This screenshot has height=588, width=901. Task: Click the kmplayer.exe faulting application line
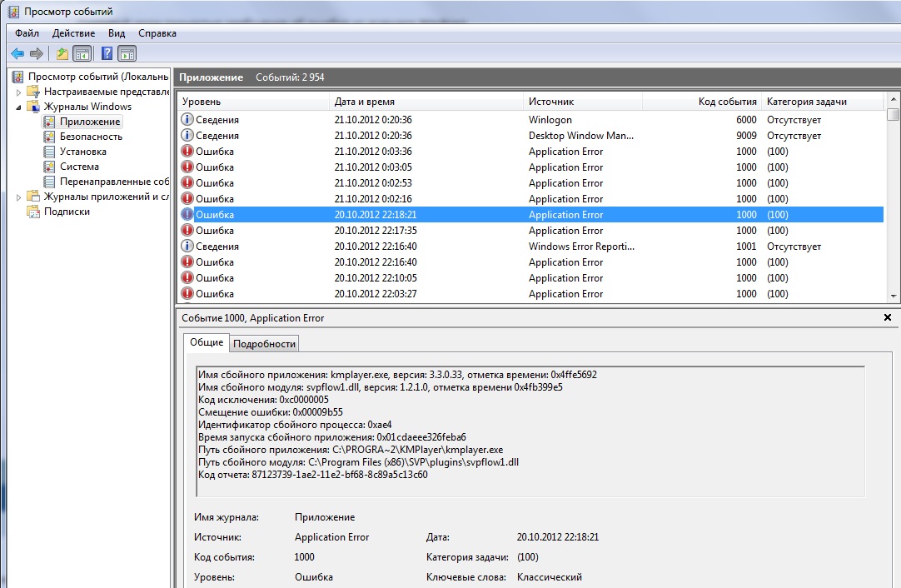click(398, 375)
